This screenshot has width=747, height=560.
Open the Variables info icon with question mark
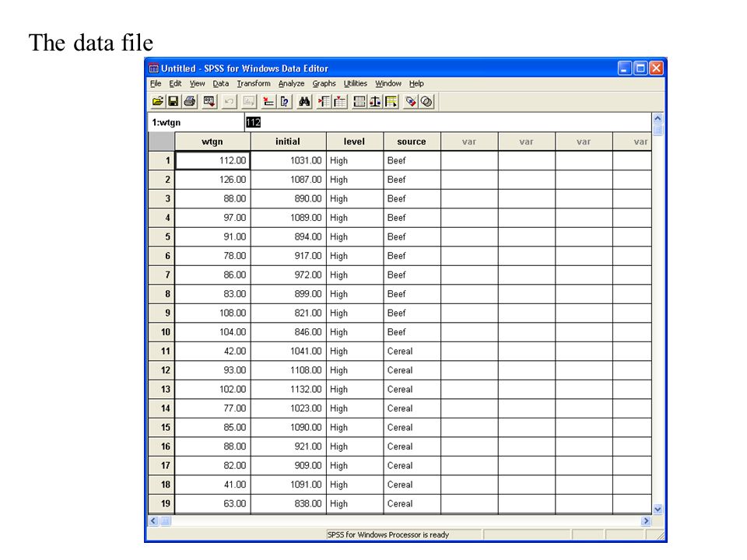pyautogui.click(x=285, y=101)
